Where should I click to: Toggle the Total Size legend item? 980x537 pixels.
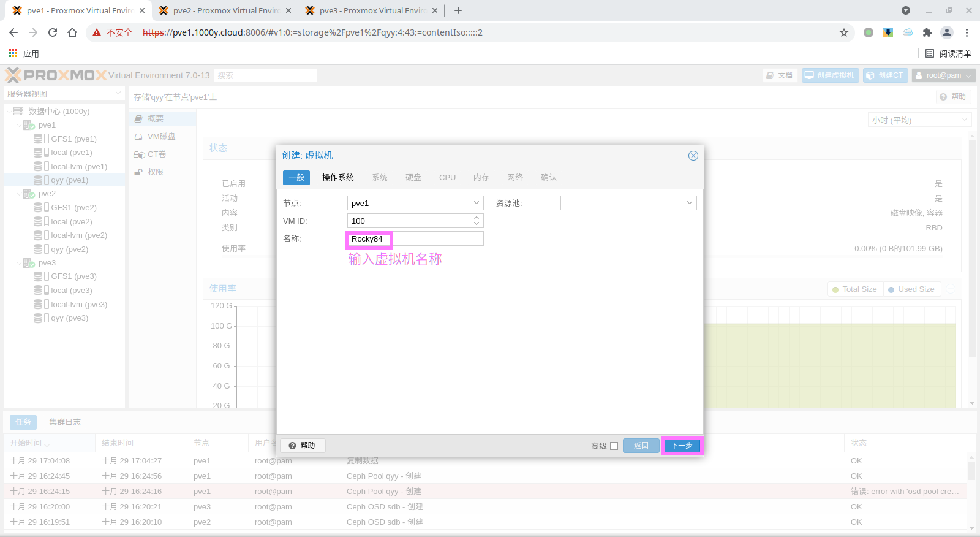click(x=854, y=289)
